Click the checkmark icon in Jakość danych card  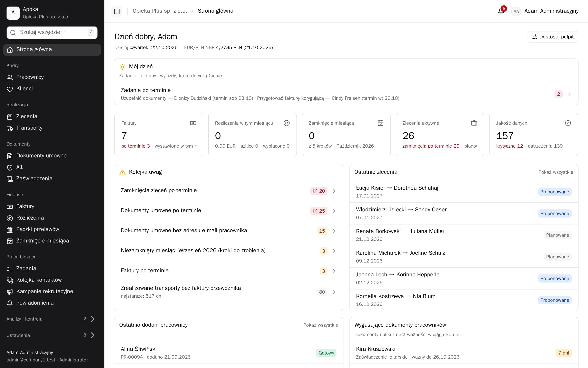[568, 123]
